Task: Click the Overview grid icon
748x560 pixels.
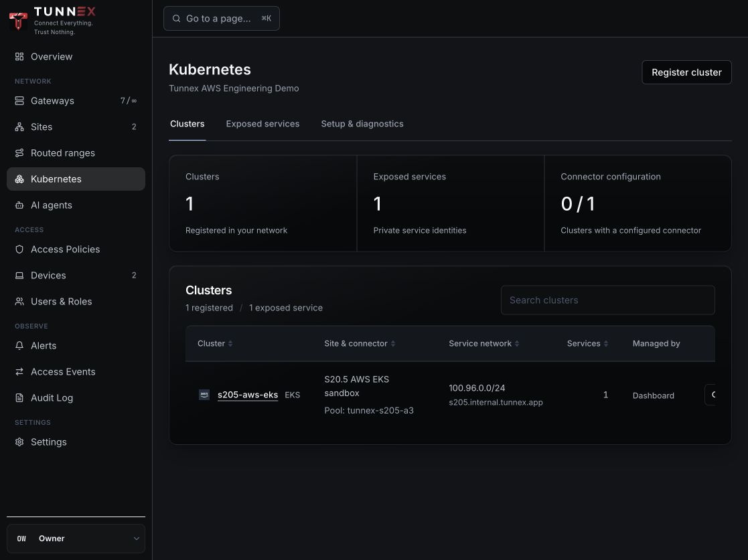Action: [19, 57]
